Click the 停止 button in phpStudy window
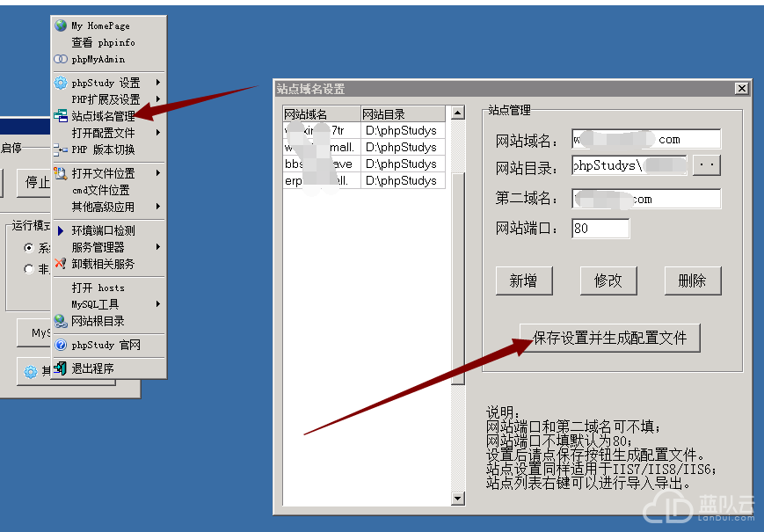Image resolution: width=764 pixels, height=532 pixels. tap(34, 183)
